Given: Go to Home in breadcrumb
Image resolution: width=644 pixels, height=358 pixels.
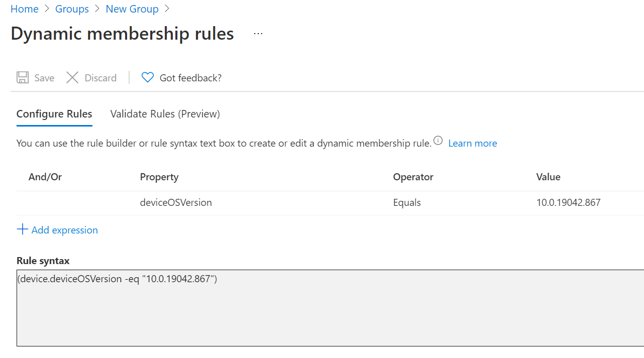Looking at the screenshot, I should click(25, 9).
